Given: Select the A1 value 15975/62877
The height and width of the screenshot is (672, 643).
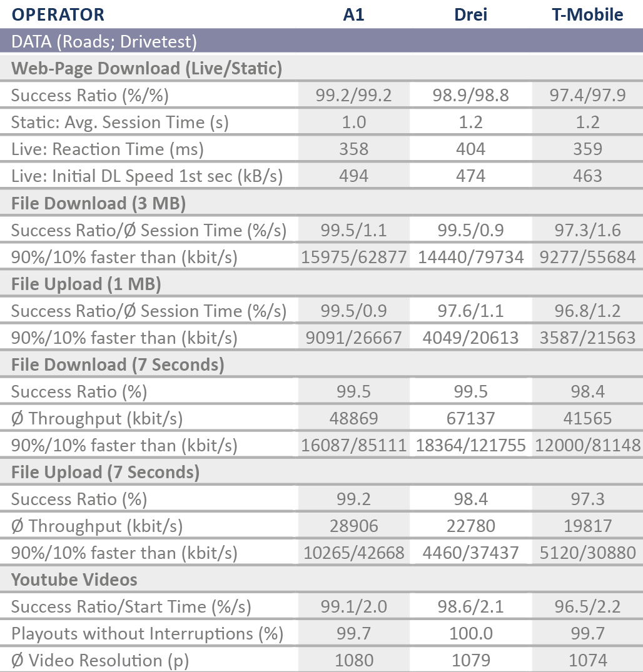Looking at the screenshot, I should pos(354,257).
